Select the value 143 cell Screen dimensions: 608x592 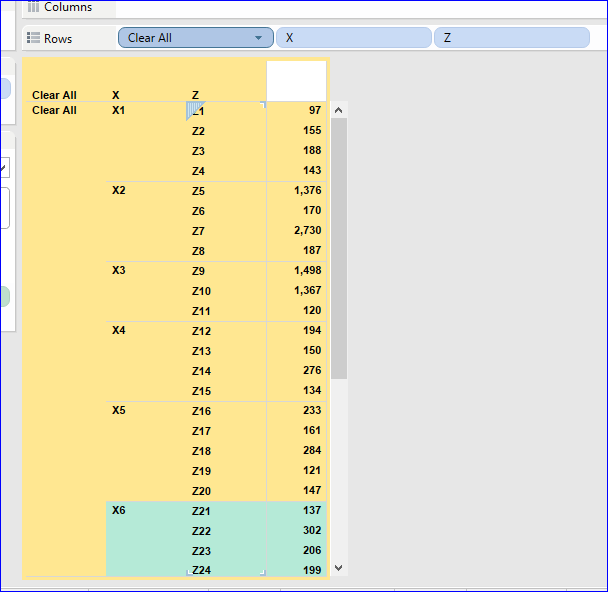pyautogui.click(x=312, y=170)
